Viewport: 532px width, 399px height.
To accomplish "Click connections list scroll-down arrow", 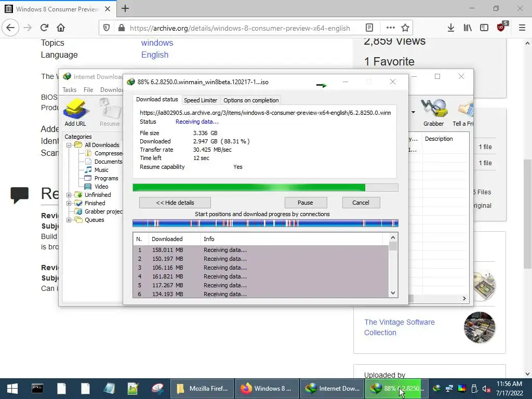I will click(393, 293).
